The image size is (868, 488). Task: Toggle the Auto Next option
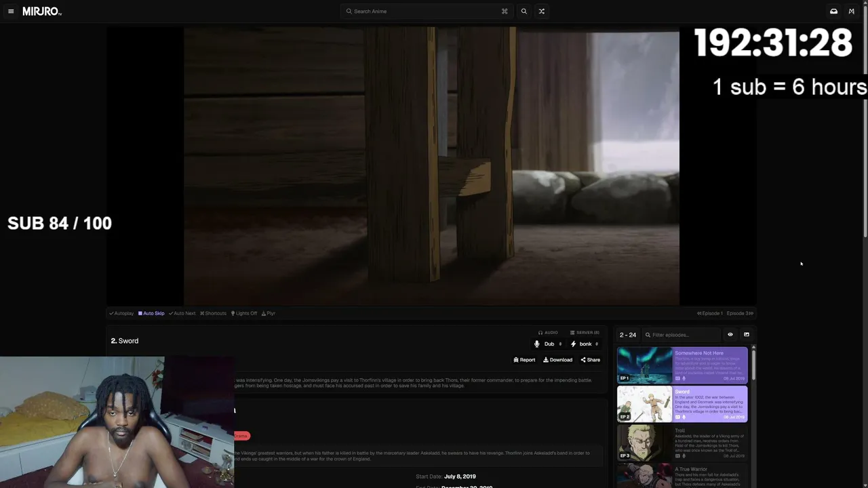(x=182, y=313)
